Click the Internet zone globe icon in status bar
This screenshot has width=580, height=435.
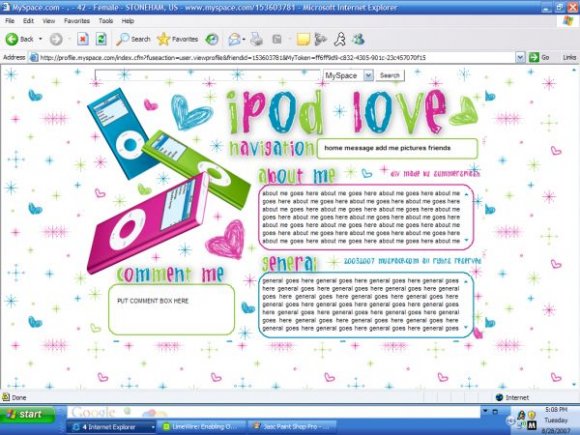pos(499,397)
